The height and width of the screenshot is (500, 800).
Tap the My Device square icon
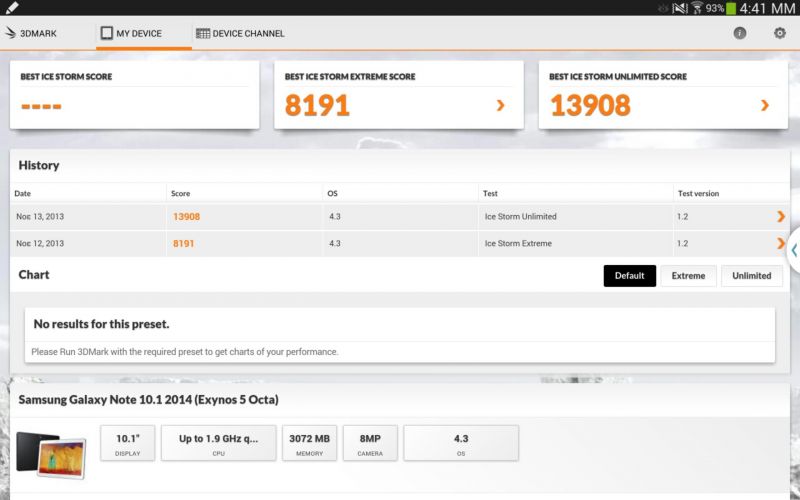click(x=106, y=33)
